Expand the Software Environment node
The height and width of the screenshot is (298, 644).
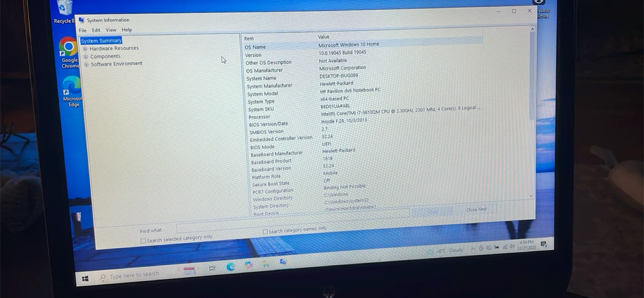point(86,64)
